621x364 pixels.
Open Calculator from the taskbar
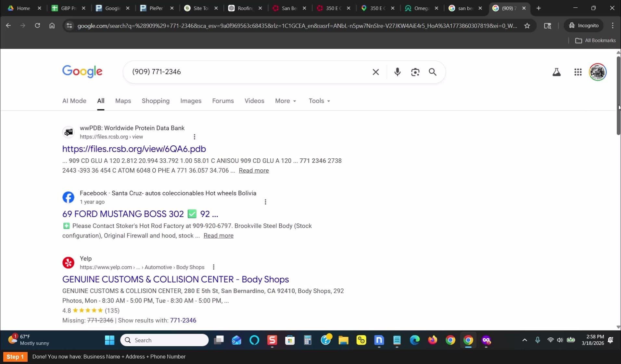[x=308, y=340]
